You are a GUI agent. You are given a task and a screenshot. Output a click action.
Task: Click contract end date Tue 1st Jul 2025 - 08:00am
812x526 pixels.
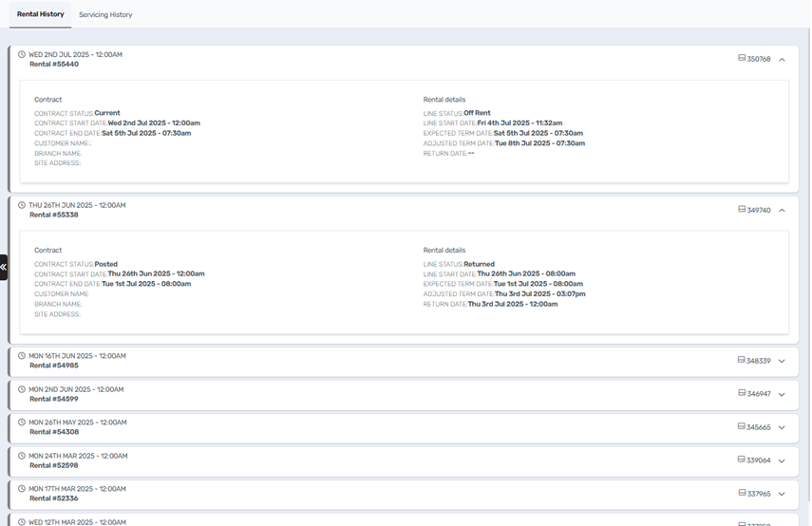pos(146,284)
